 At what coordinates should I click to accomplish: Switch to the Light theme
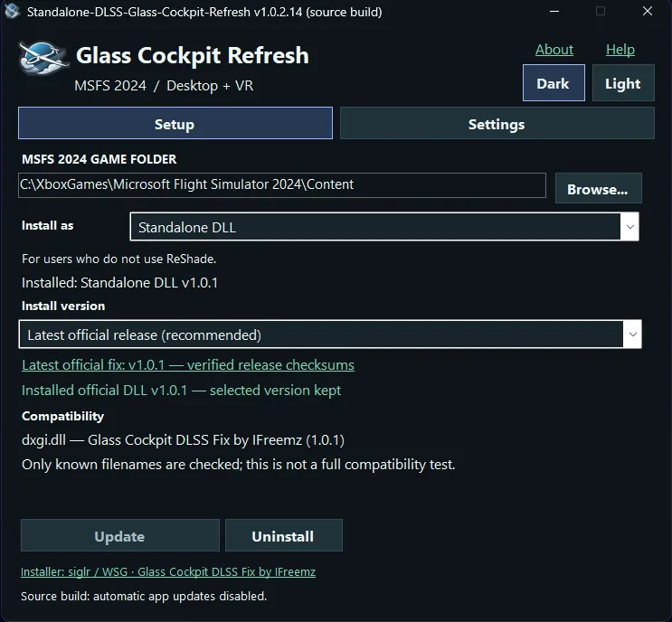click(623, 83)
